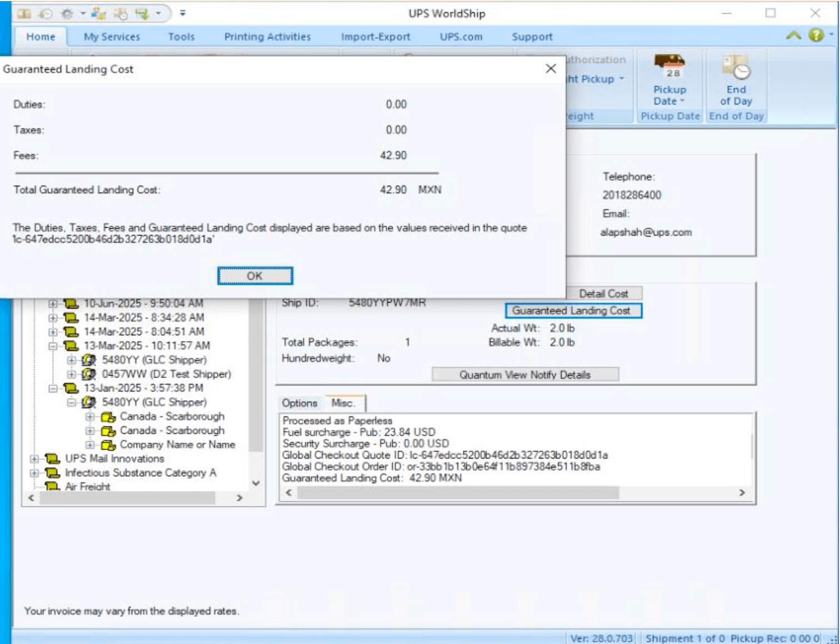
Task: Click the green download arrow quick access icon
Action: point(142,13)
